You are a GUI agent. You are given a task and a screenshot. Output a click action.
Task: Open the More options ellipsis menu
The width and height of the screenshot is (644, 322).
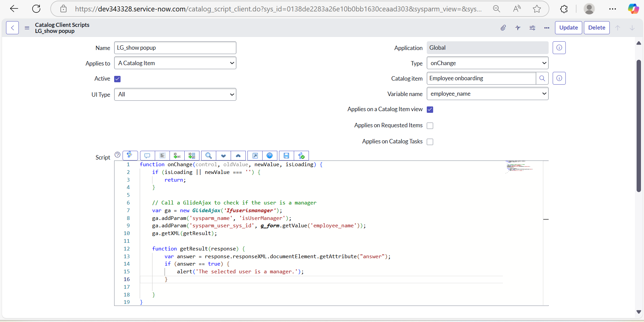(x=546, y=28)
